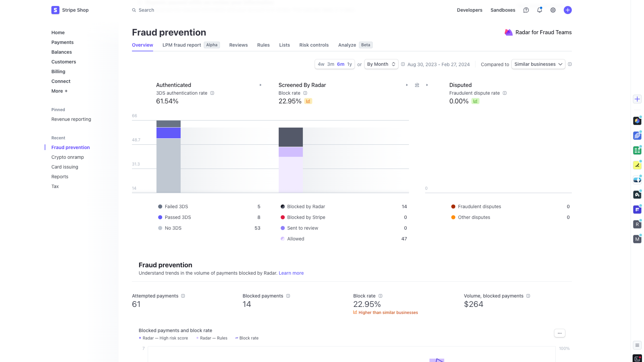Click the plus icon in right side panel
The width and height of the screenshot is (644, 362).
(x=637, y=99)
